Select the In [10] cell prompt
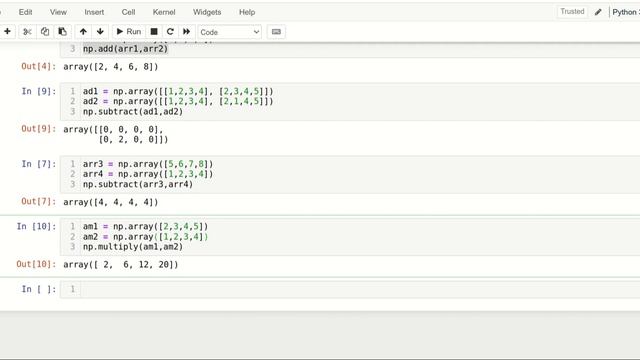 tap(36, 226)
